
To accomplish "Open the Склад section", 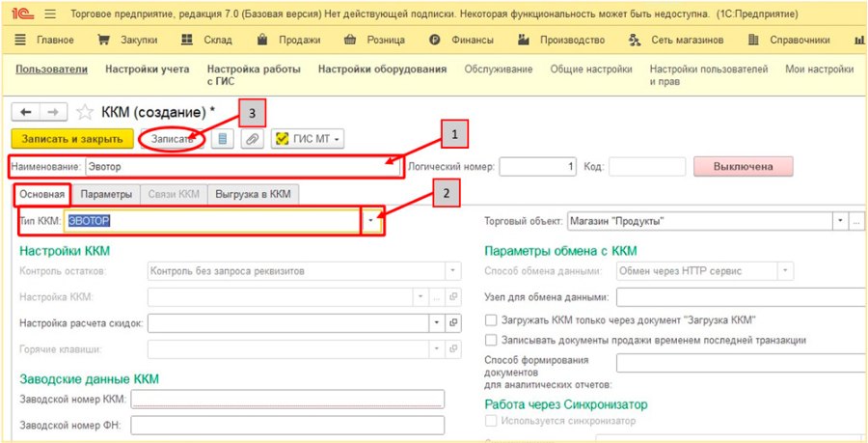I will [x=206, y=40].
